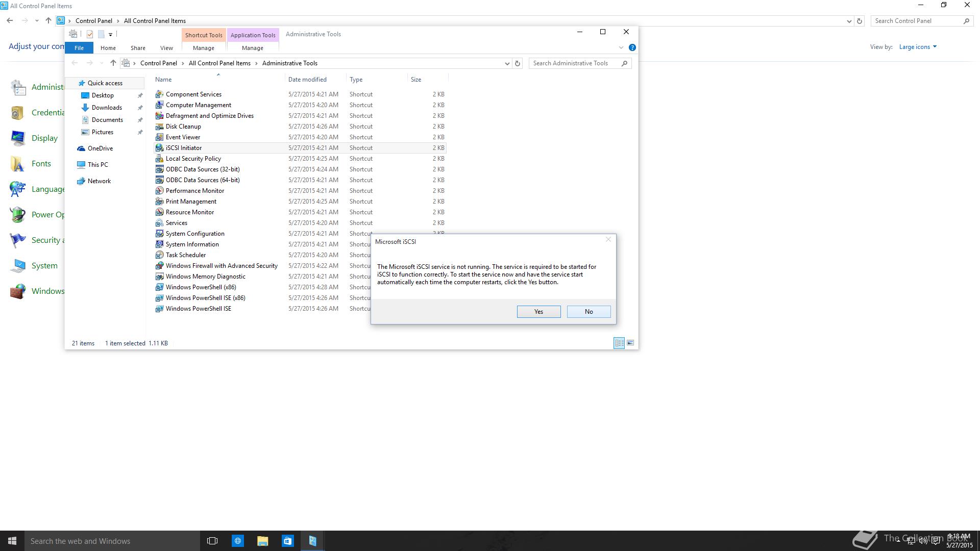This screenshot has height=551, width=980.
Task: Click the Search Administrative Tools field
Action: point(580,63)
